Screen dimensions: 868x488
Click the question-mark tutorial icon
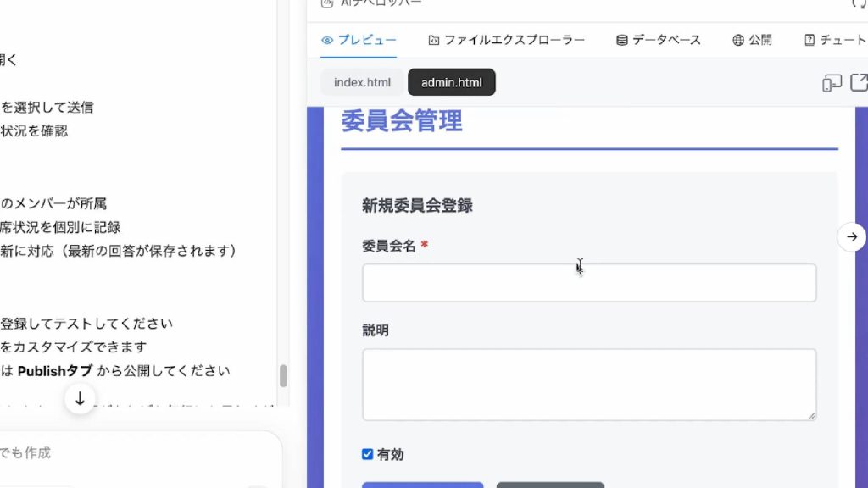coord(810,40)
